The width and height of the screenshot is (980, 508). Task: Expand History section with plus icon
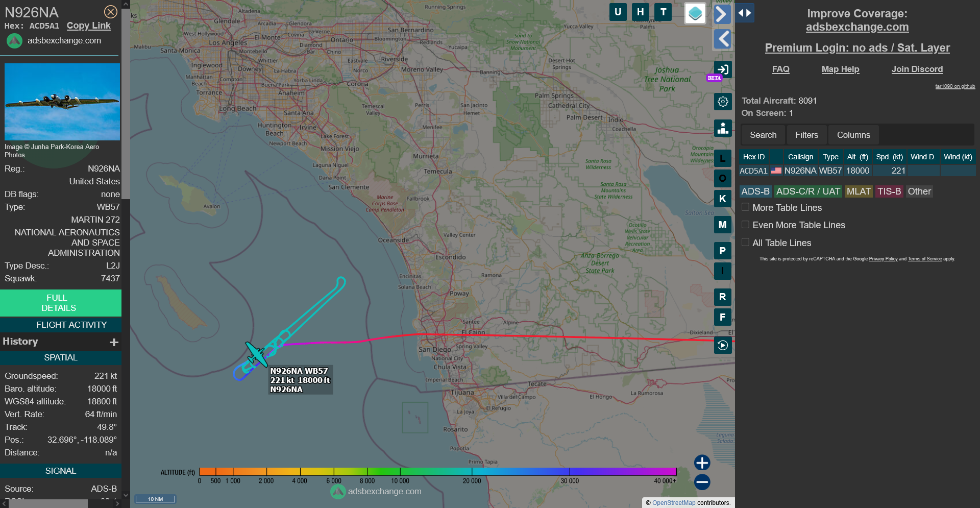point(114,342)
